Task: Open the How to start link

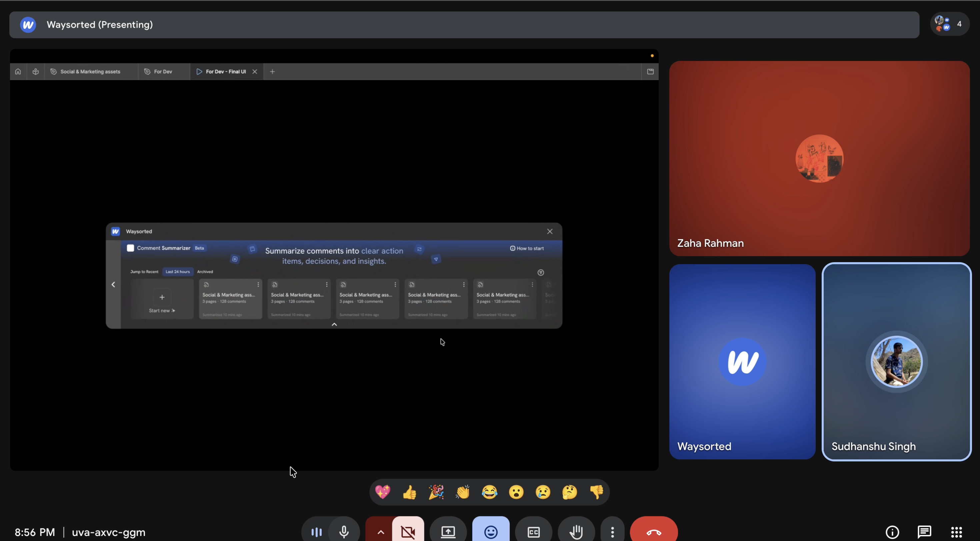Action: click(x=527, y=248)
